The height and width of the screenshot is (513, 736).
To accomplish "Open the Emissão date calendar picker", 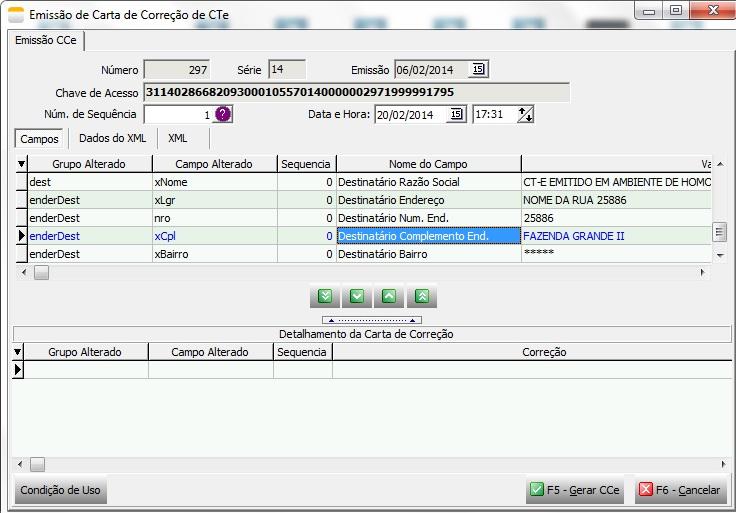I will (478, 69).
